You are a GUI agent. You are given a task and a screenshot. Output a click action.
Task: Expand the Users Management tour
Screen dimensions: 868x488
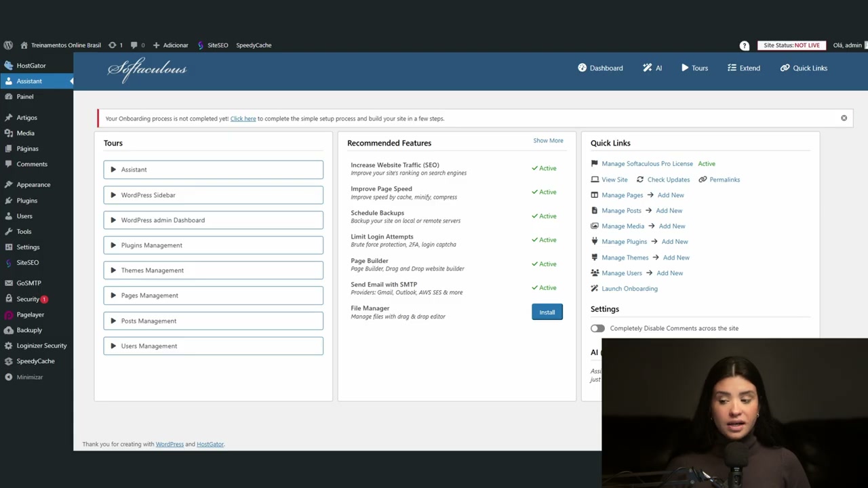(214, 346)
